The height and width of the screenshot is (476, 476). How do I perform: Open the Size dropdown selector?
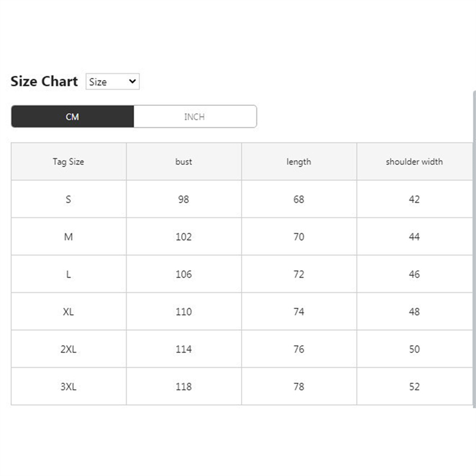coord(112,82)
